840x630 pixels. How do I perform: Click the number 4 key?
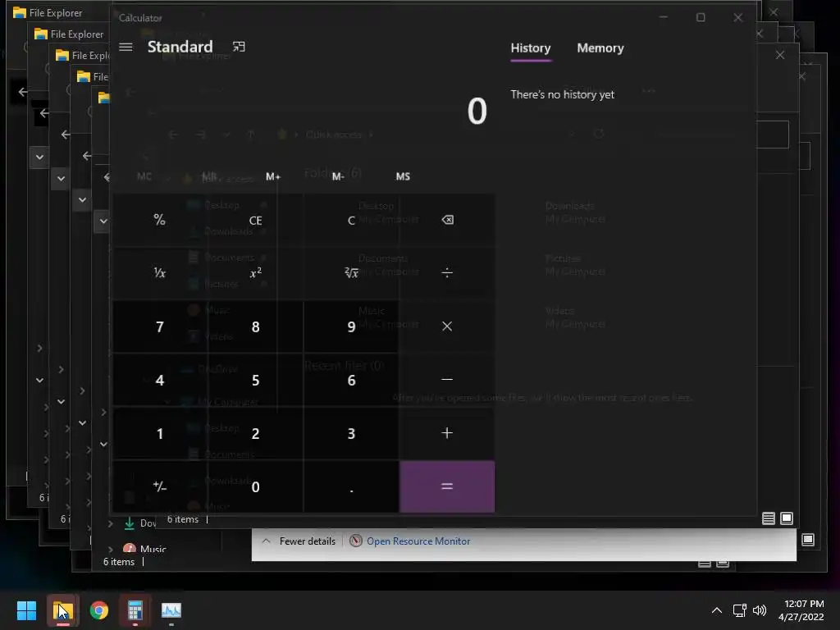160,380
